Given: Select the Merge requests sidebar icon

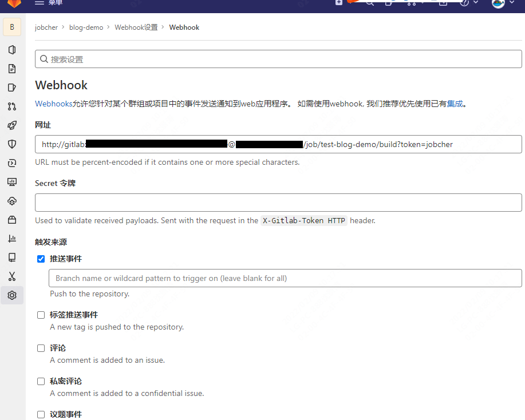Looking at the screenshot, I should [x=12, y=106].
